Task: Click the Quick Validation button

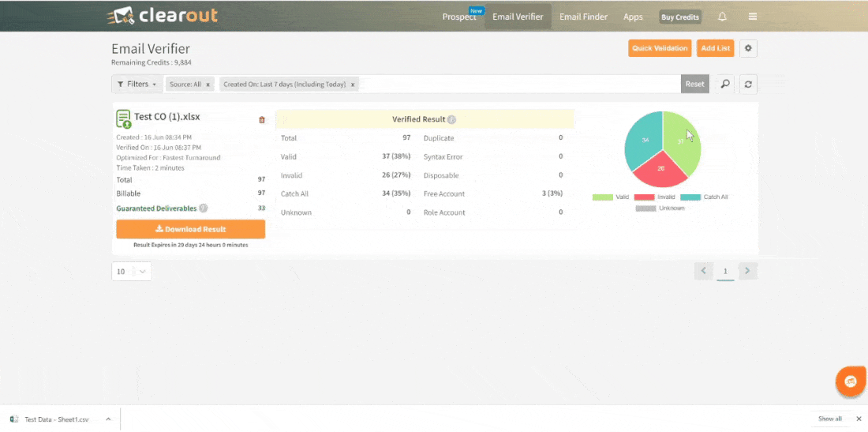Action: pyautogui.click(x=660, y=48)
